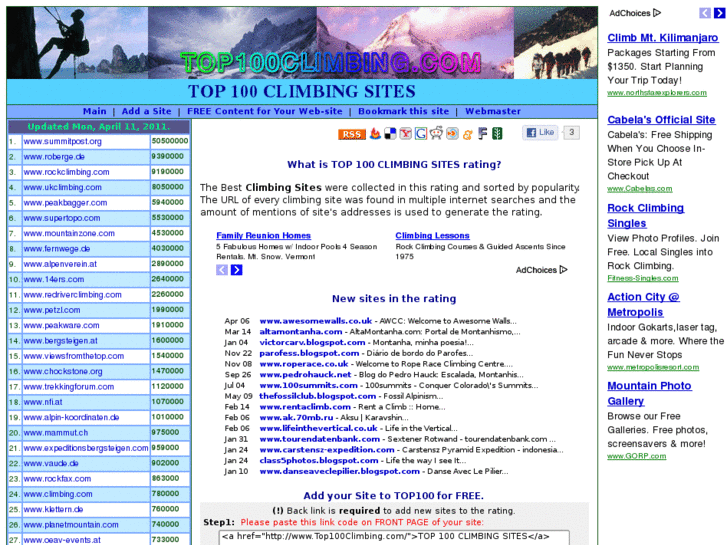Click the center ad previous arrow

(x=222, y=270)
